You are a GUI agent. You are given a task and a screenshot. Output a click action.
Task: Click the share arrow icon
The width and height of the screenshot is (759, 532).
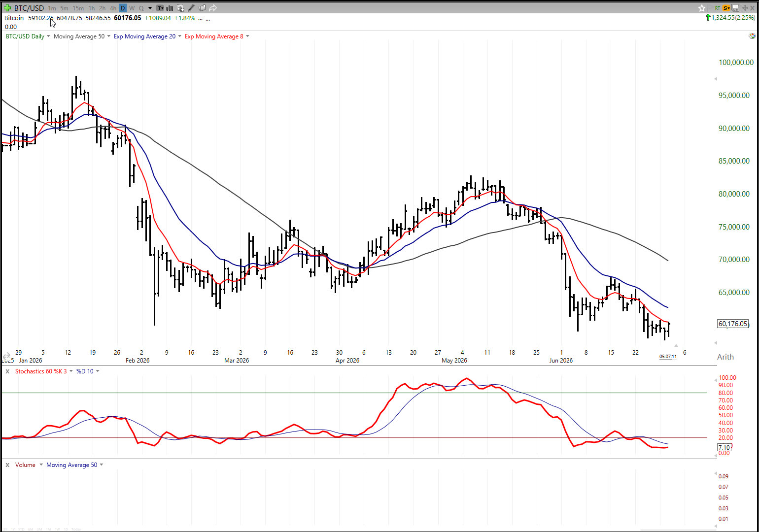pyautogui.click(x=213, y=8)
